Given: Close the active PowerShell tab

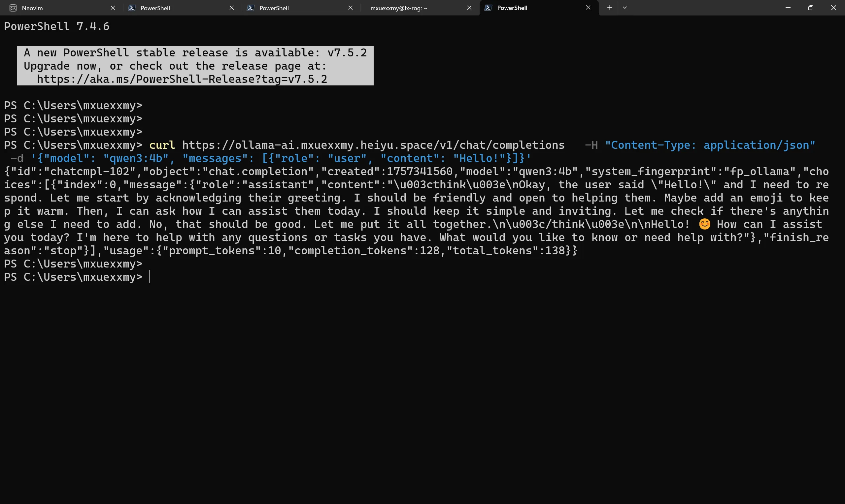Looking at the screenshot, I should tap(588, 8).
